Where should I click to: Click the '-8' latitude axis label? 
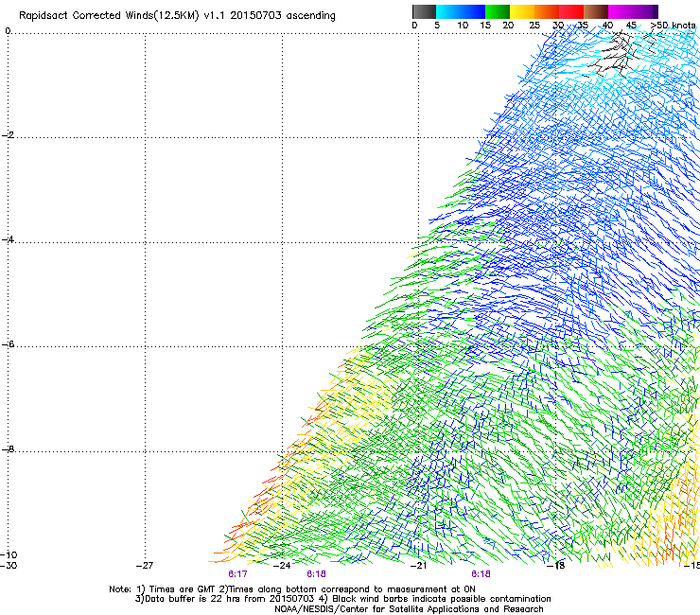point(8,449)
